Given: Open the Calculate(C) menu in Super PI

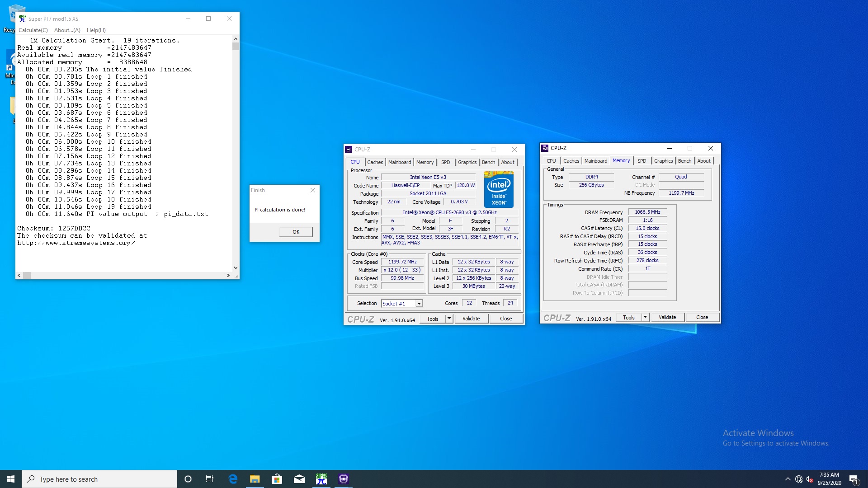Looking at the screenshot, I should click(33, 30).
